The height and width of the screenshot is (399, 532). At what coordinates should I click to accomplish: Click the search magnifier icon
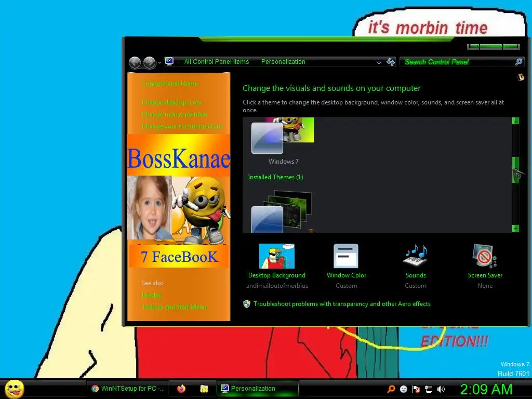click(519, 62)
